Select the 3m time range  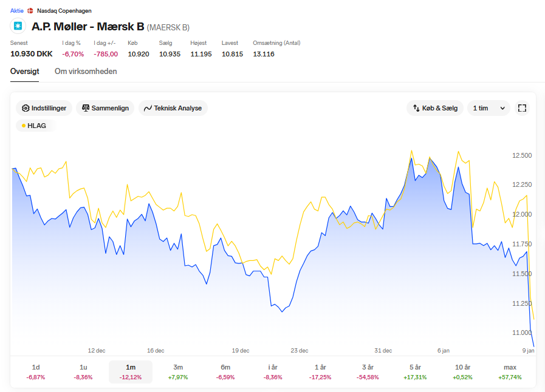178,372
